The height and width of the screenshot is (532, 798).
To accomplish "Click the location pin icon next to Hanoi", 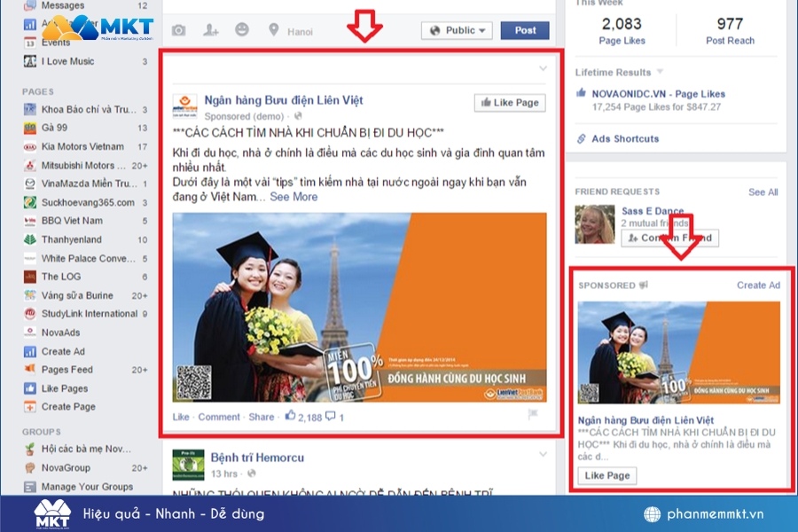I will [271, 30].
